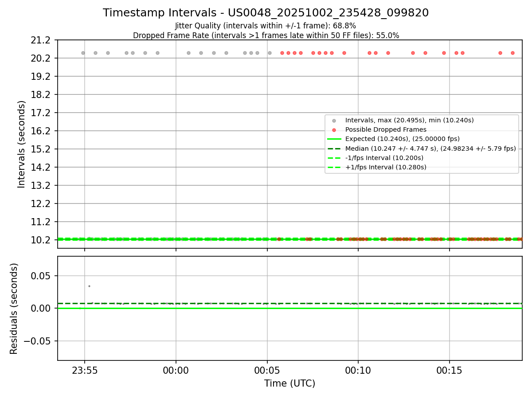This screenshot has height=399, width=532.
Task: Select legend entry '+1/fps Interval (10.280s)'
Action: pyautogui.click(x=385, y=167)
